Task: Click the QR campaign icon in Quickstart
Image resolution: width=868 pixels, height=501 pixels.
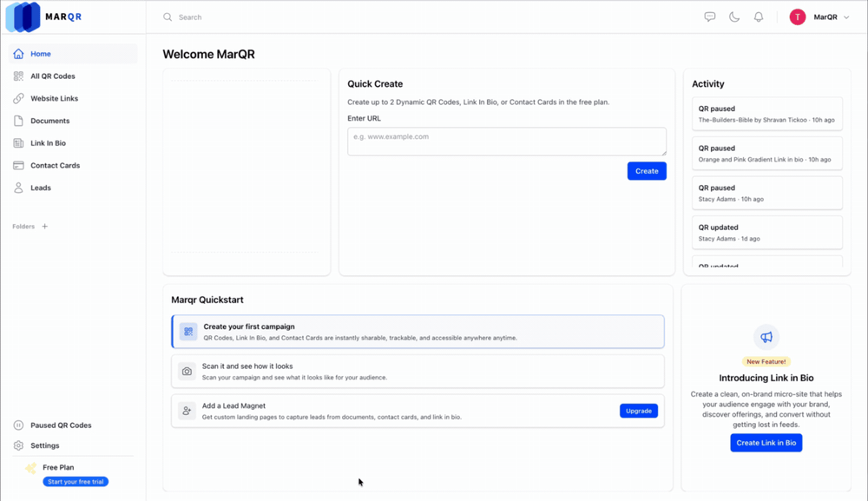Action: click(x=188, y=332)
